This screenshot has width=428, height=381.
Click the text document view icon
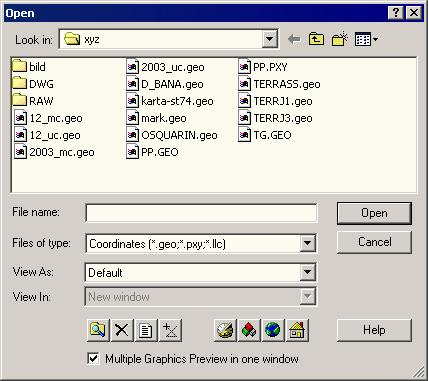(146, 330)
